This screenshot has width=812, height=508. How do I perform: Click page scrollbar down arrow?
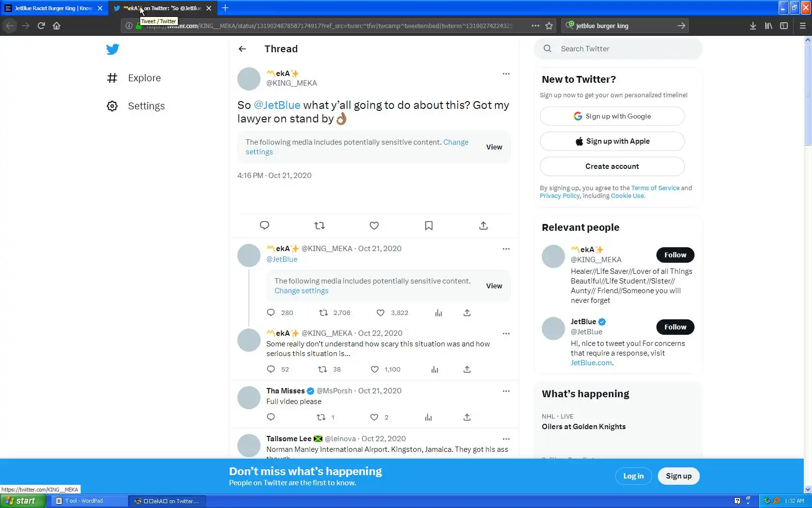click(808, 490)
